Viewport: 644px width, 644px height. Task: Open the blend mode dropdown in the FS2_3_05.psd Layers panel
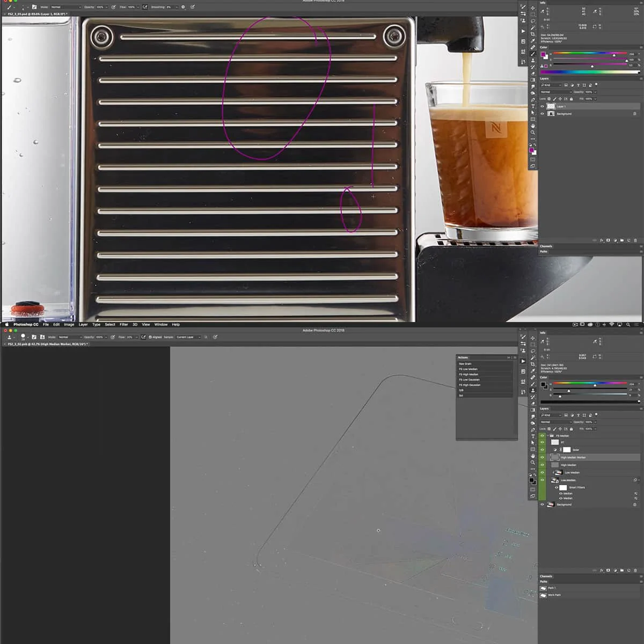[556, 92]
